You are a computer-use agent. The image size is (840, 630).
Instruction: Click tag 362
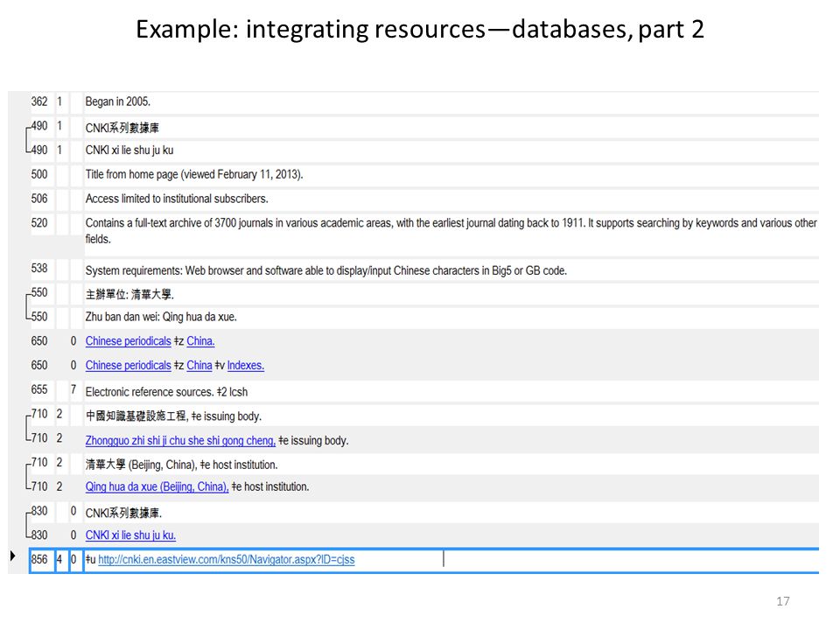(39, 101)
